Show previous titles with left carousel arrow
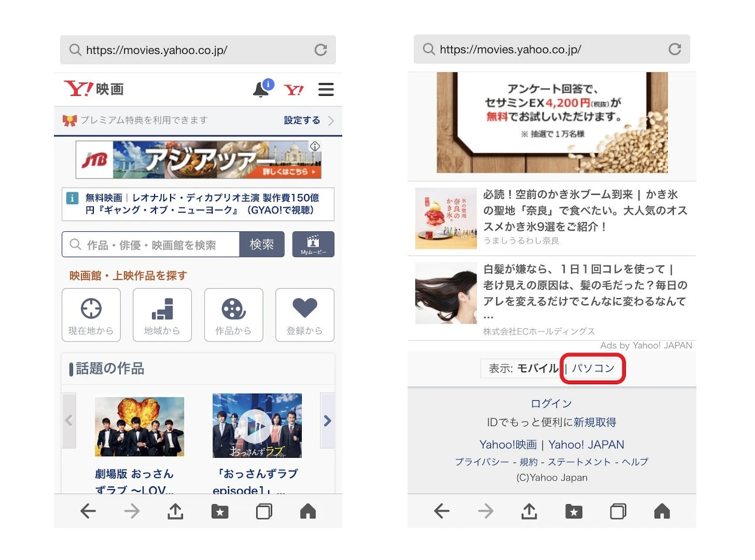755x560 pixels. tap(69, 421)
